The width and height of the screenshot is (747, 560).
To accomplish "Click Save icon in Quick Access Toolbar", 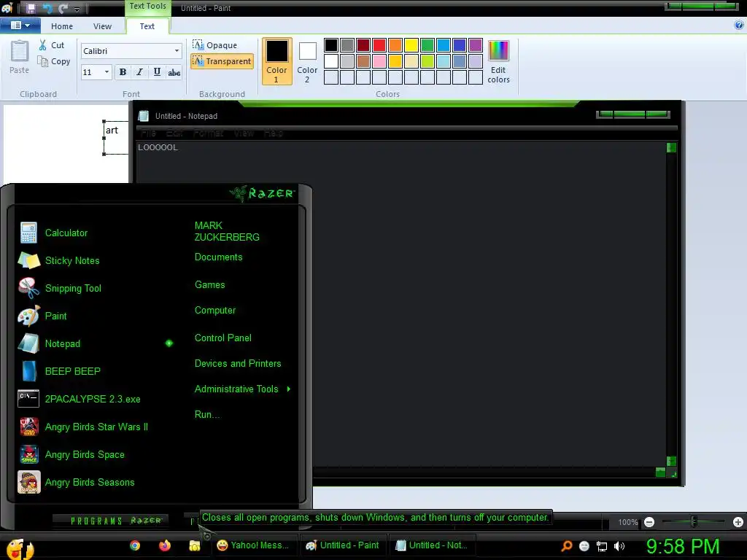I will (31, 8).
